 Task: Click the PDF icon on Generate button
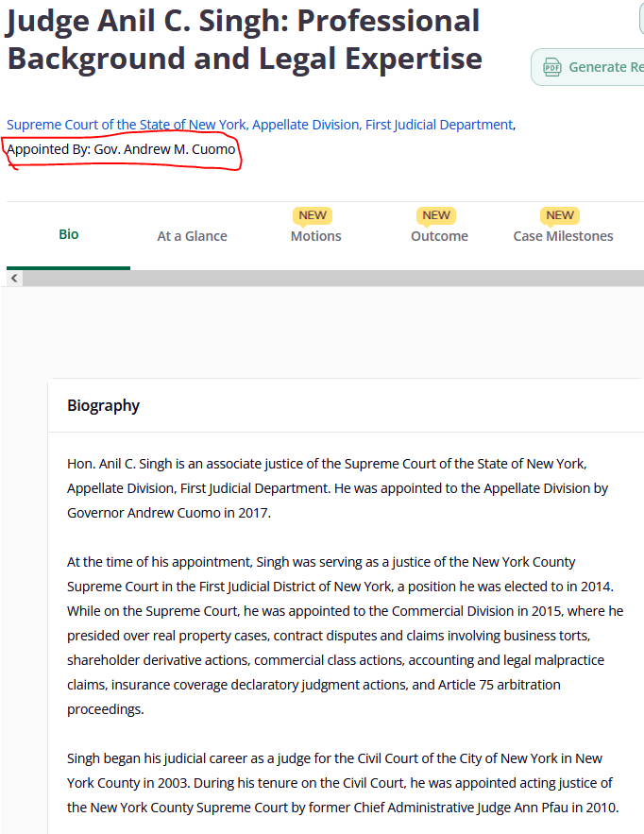point(552,67)
